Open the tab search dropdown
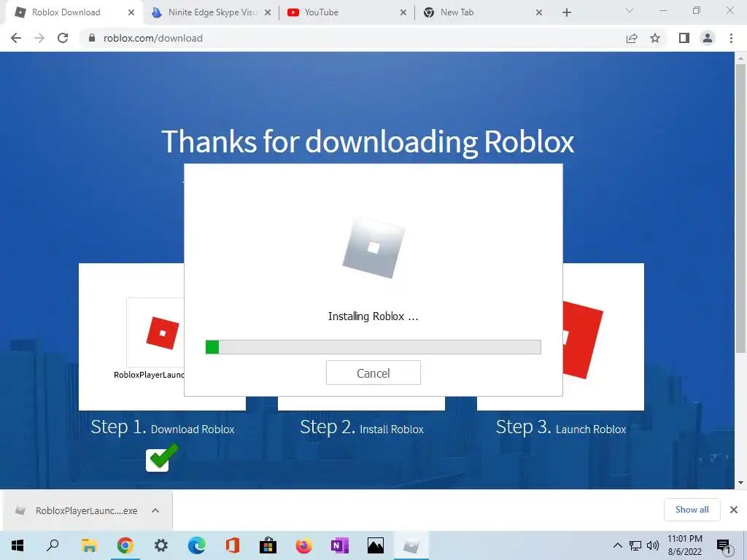This screenshot has height=560, width=747. [x=630, y=10]
